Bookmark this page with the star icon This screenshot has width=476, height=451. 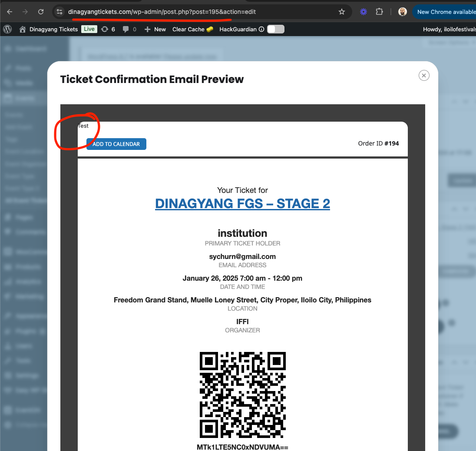[x=342, y=12]
